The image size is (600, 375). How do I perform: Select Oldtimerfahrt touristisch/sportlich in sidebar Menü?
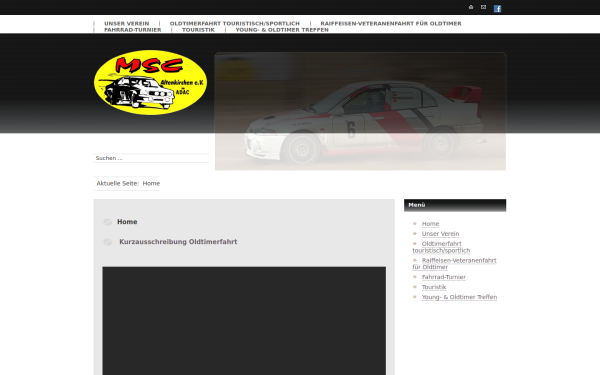point(441,247)
